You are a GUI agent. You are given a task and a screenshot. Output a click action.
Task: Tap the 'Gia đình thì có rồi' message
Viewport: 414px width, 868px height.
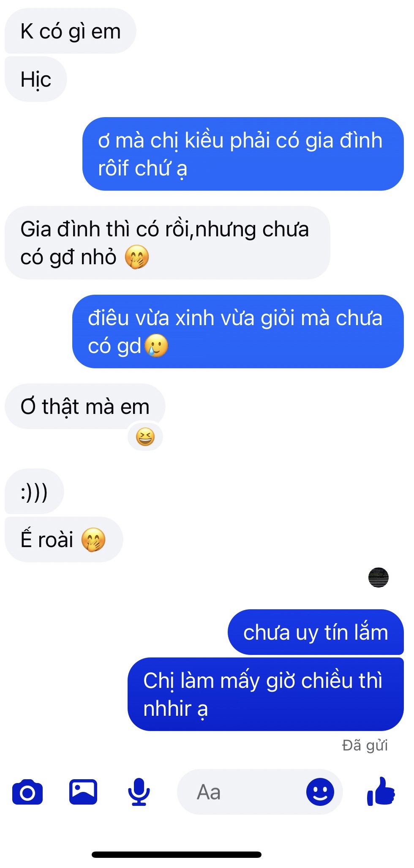pyautogui.click(x=167, y=243)
